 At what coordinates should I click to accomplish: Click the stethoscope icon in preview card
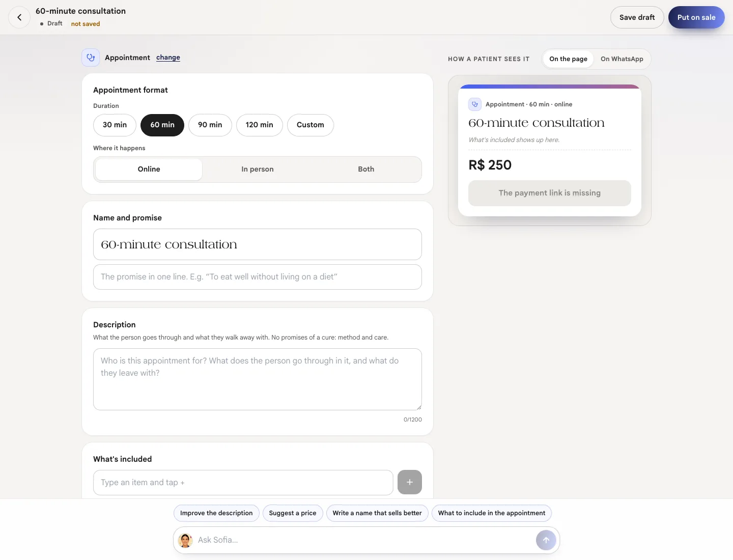coord(475,104)
